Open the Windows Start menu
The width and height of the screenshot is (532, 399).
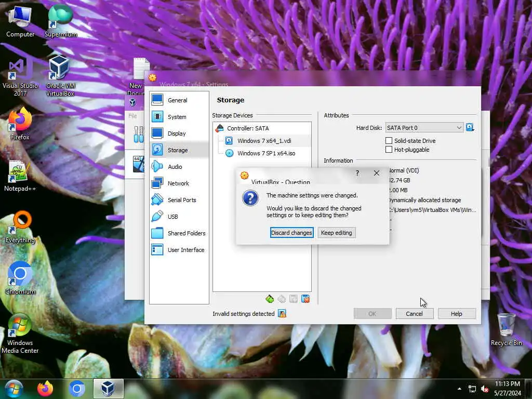click(14, 389)
